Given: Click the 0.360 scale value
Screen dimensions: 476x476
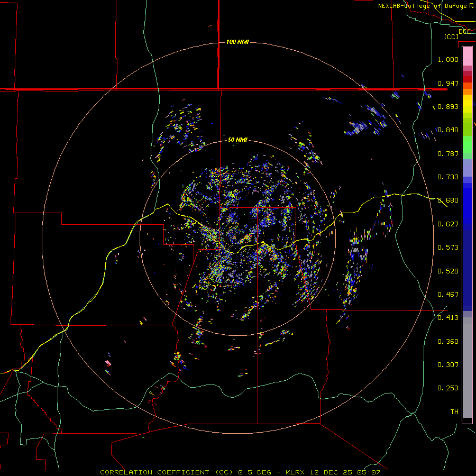Looking at the screenshot, I should [448, 342].
